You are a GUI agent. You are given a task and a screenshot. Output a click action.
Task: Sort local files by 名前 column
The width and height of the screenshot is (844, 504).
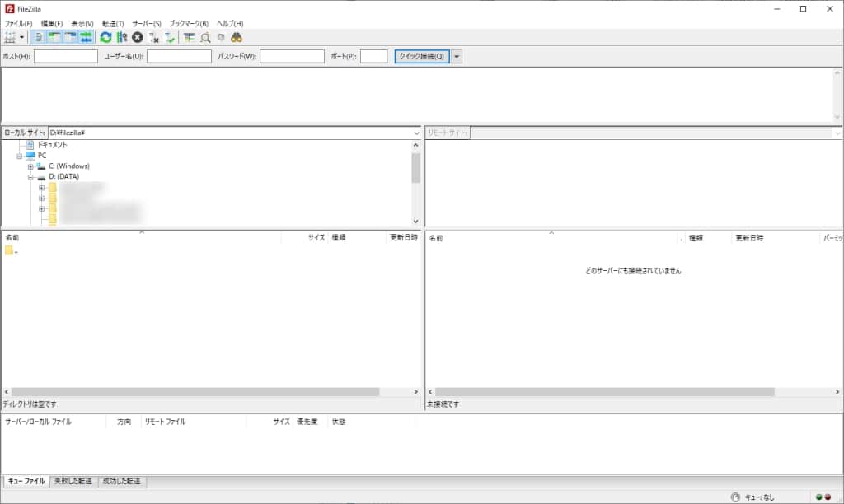142,238
